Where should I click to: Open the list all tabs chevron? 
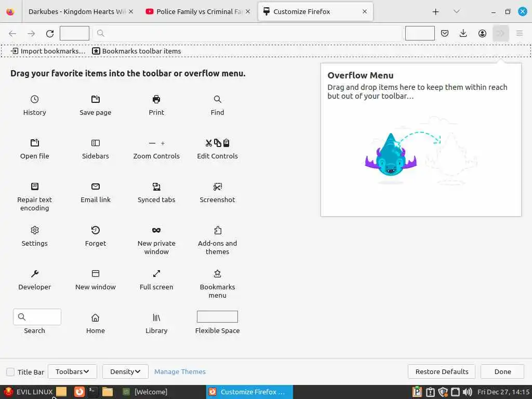457,11
